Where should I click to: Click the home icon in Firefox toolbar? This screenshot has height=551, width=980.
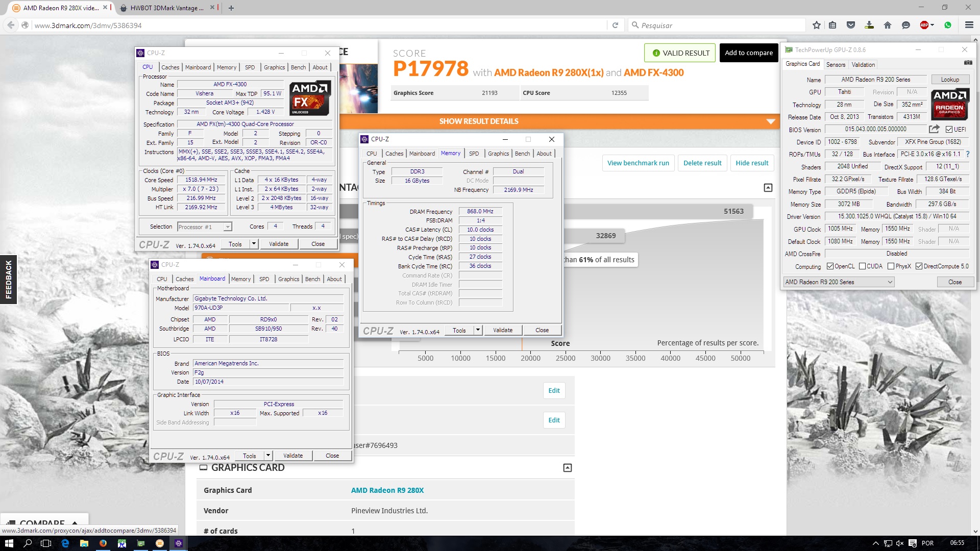pyautogui.click(x=888, y=25)
